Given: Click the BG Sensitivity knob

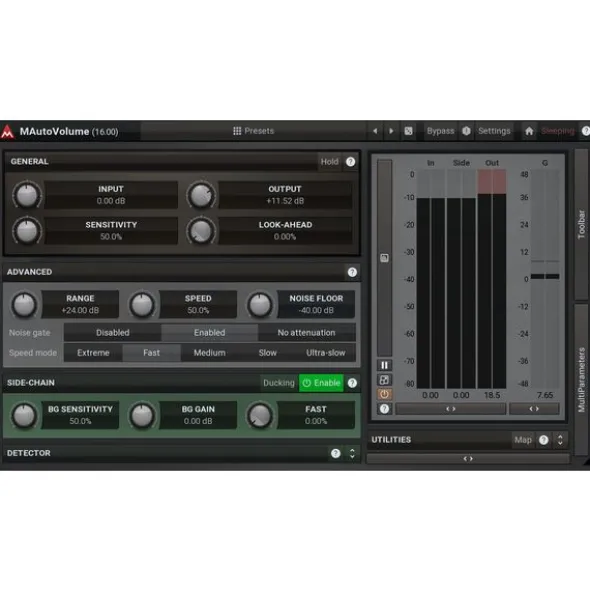Looking at the screenshot, I should pos(24,415).
